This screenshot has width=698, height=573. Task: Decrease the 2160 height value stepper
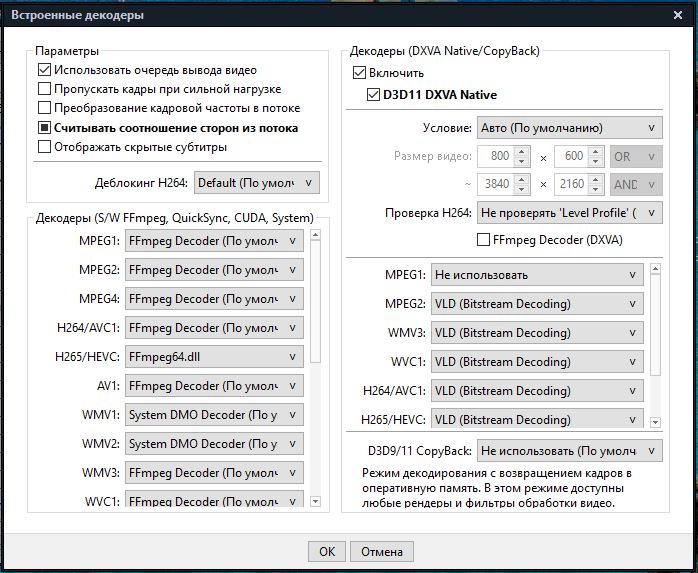pos(596,189)
